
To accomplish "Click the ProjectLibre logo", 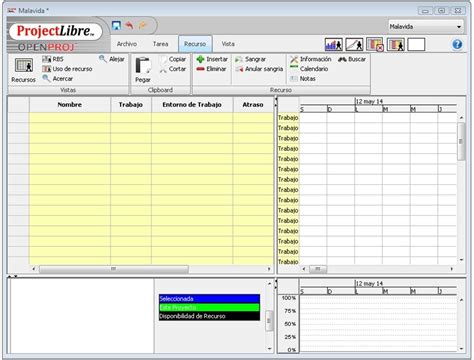I will [x=55, y=31].
